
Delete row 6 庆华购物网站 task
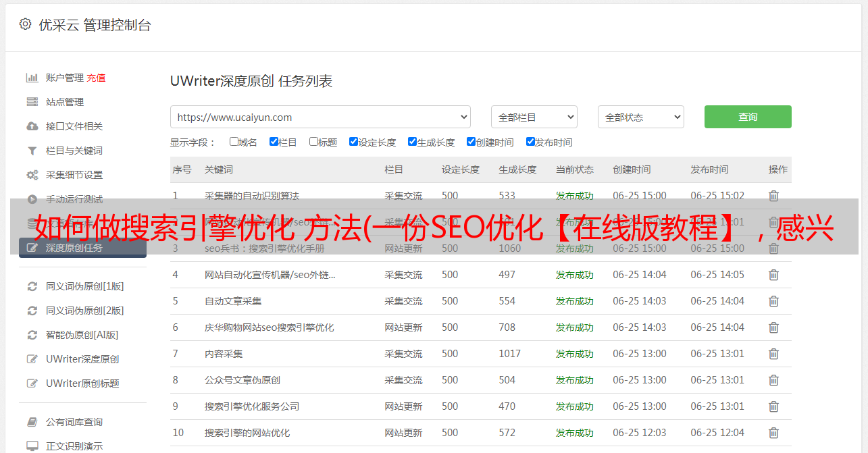click(x=773, y=327)
